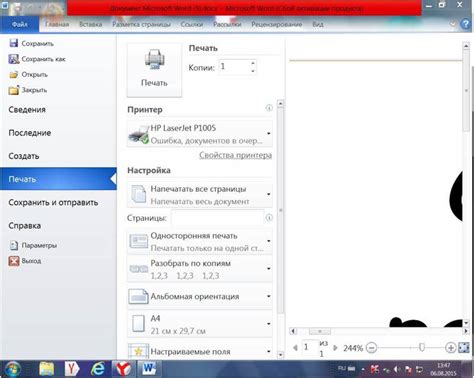Image resolution: width=474 pixels, height=378 pixels.
Task: Click preview horizontal scrollbar right arrow
Action: (466, 331)
